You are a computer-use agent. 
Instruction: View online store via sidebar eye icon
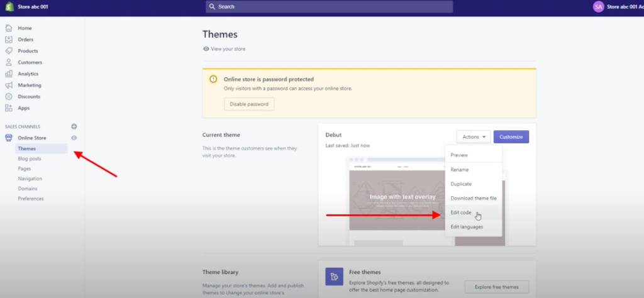point(74,138)
